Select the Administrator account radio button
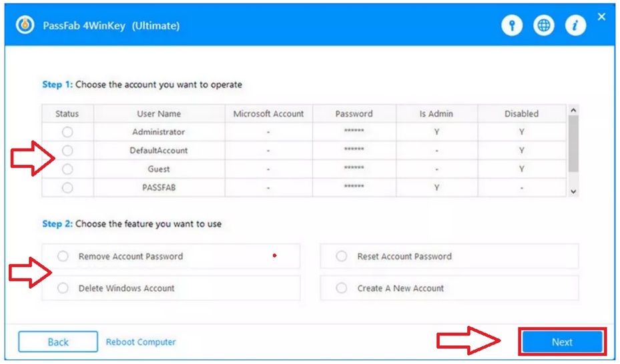Screen dimensions: 620x364 [67, 132]
